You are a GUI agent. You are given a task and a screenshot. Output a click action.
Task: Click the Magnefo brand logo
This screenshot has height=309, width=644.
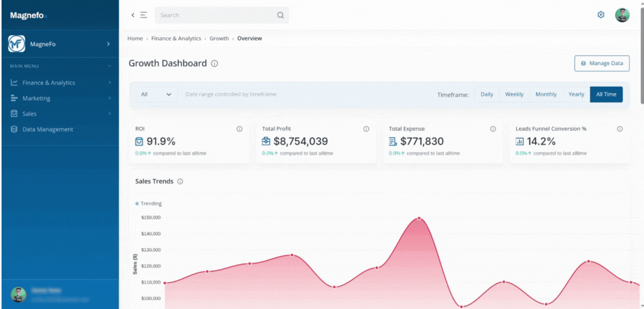pyautogui.click(x=28, y=16)
